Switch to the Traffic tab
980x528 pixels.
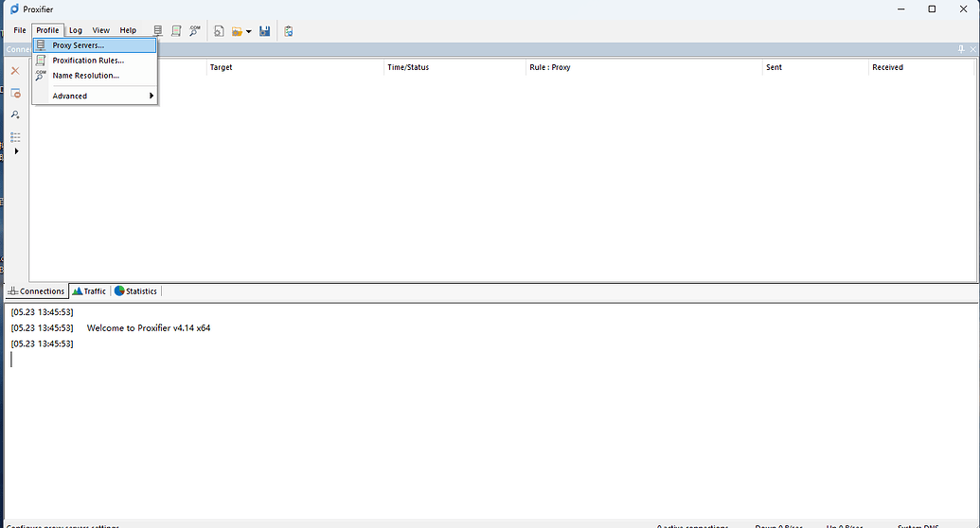tap(89, 291)
